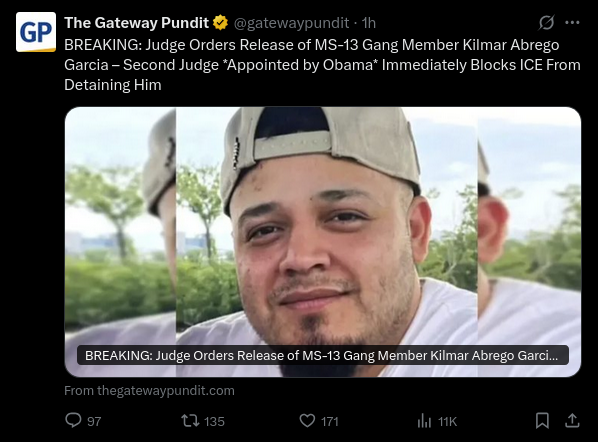Click the 97 replies count
The image size is (598, 442).
coord(94,421)
